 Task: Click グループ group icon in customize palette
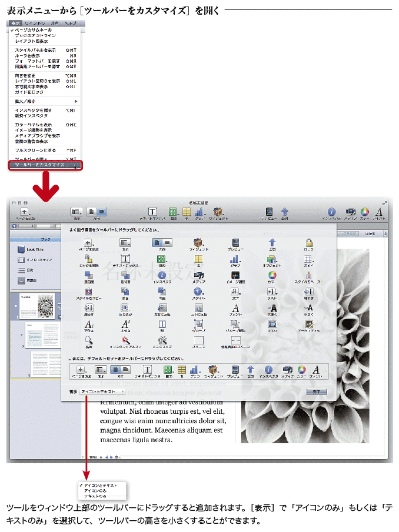199,324
